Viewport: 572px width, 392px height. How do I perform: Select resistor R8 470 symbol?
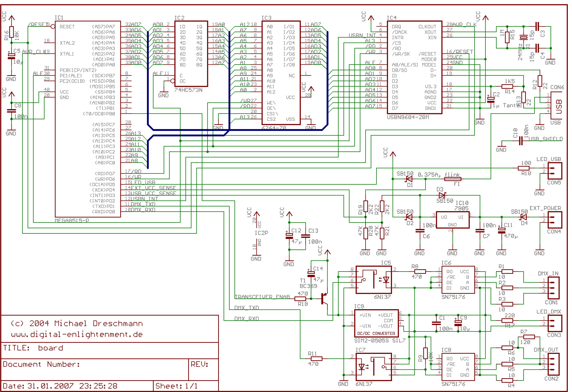point(420,271)
